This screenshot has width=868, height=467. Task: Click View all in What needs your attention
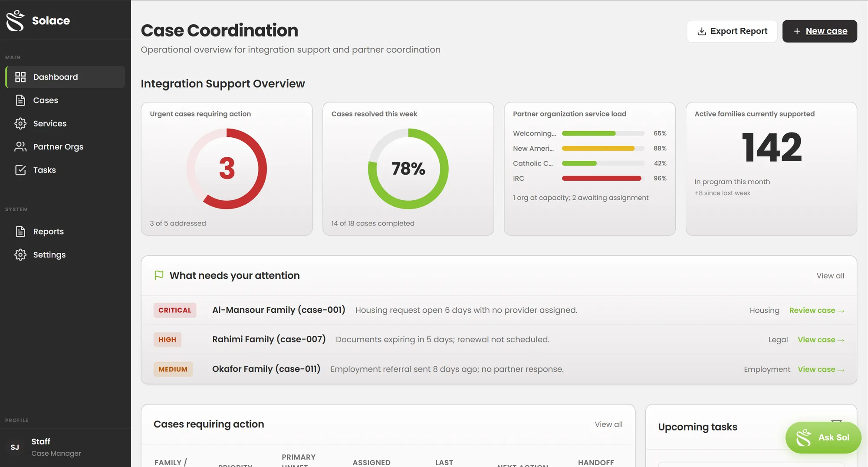coord(830,275)
